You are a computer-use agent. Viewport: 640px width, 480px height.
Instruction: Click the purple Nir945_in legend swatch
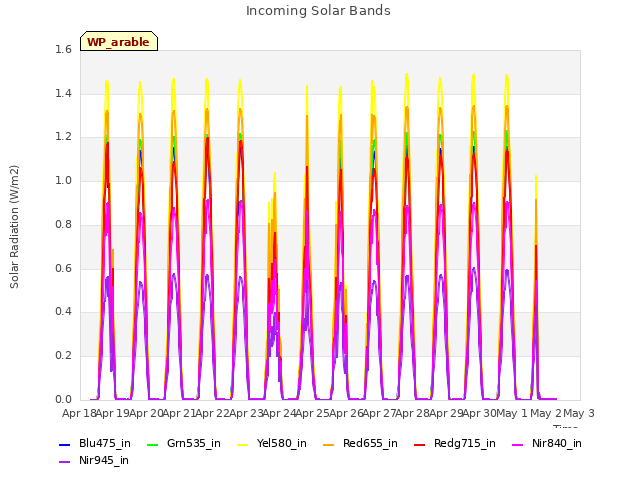click(64, 462)
